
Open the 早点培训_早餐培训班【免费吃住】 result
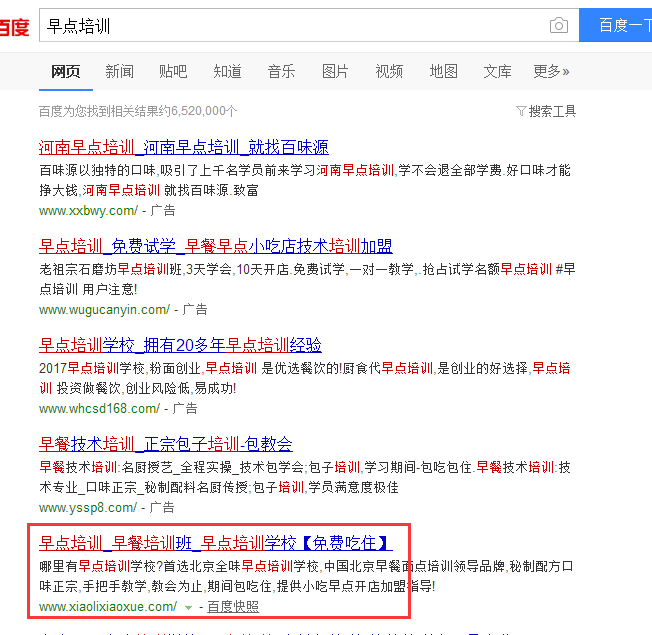coord(215,543)
